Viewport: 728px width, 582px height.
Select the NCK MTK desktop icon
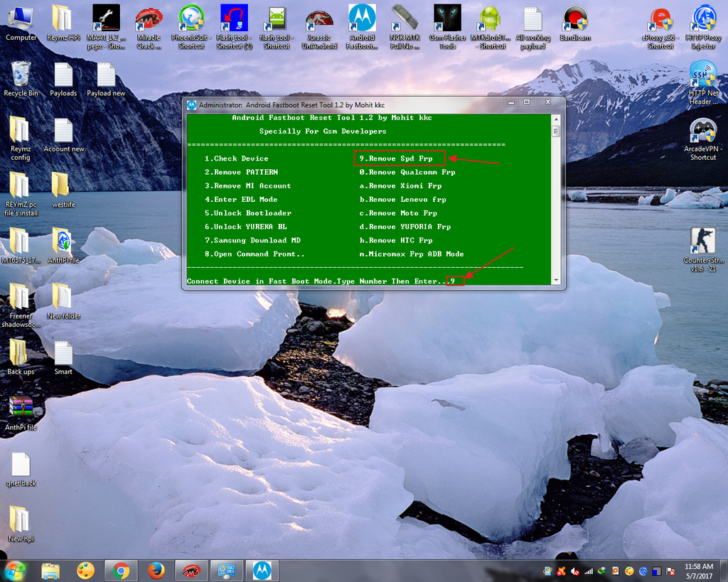[x=405, y=18]
